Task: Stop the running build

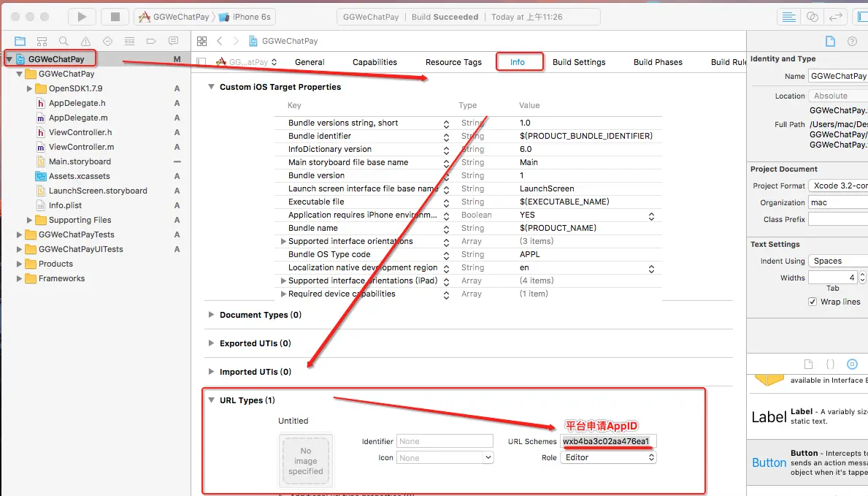Action: (x=115, y=17)
